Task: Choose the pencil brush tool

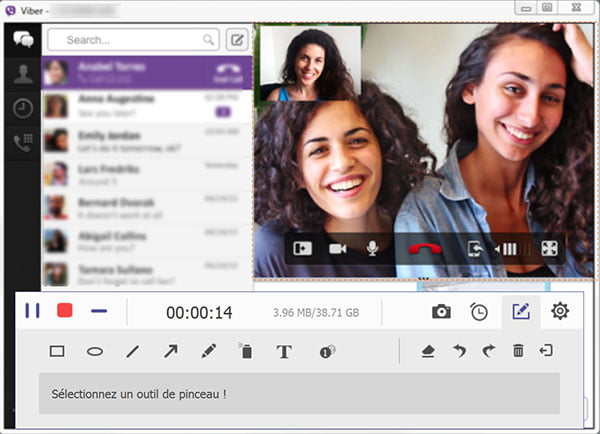Action: tap(208, 351)
